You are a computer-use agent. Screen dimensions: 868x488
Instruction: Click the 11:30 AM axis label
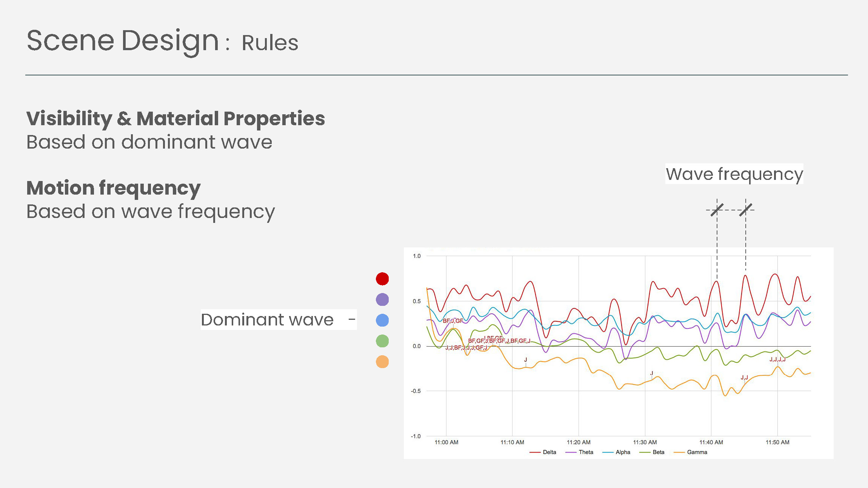pos(645,442)
